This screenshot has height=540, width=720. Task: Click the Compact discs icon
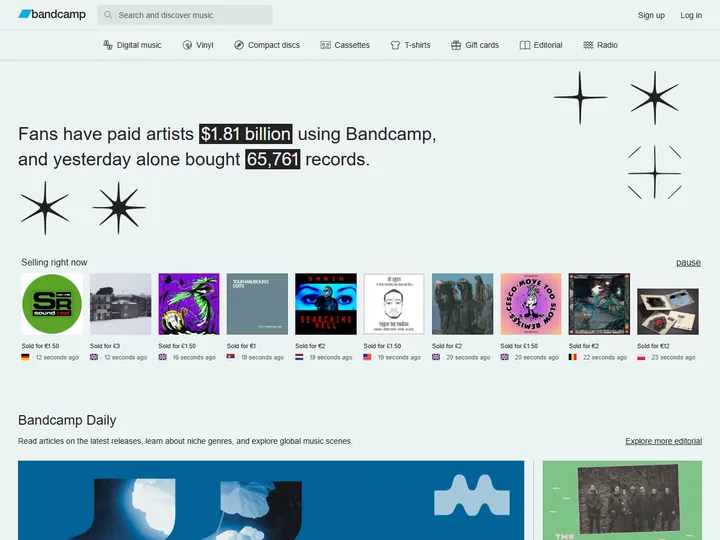tap(239, 45)
